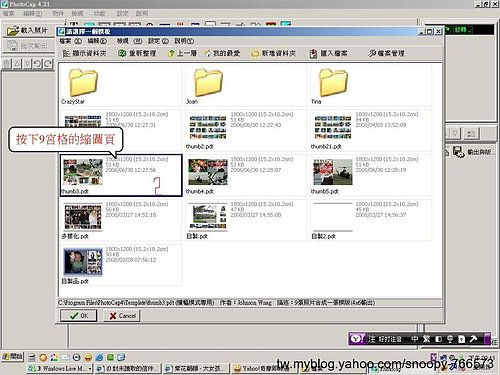Select 自製.pdt template thumbnail
The height and width of the screenshot is (375, 500).
coord(208,217)
